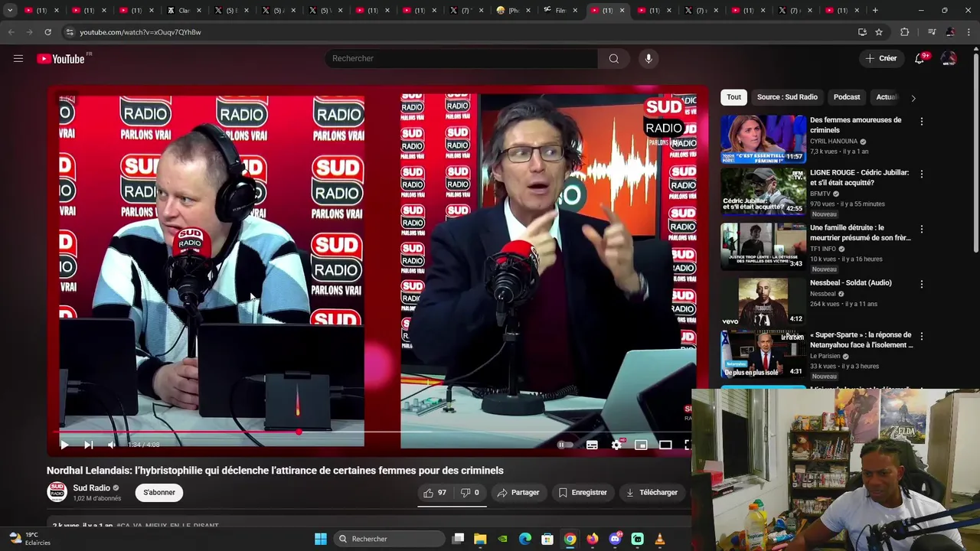
Task: Open the Chrome tab search dropdown
Action: click(10, 10)
